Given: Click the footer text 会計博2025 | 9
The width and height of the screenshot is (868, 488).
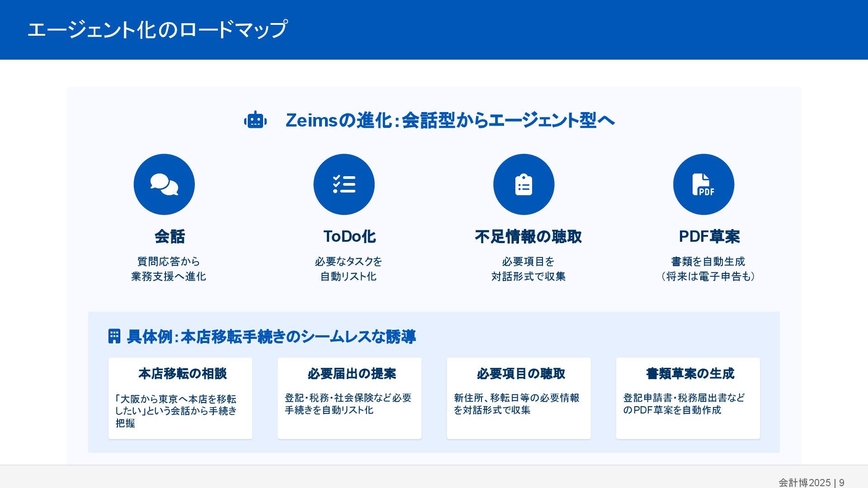Looking at the screenshot, I should coord(811,482).
